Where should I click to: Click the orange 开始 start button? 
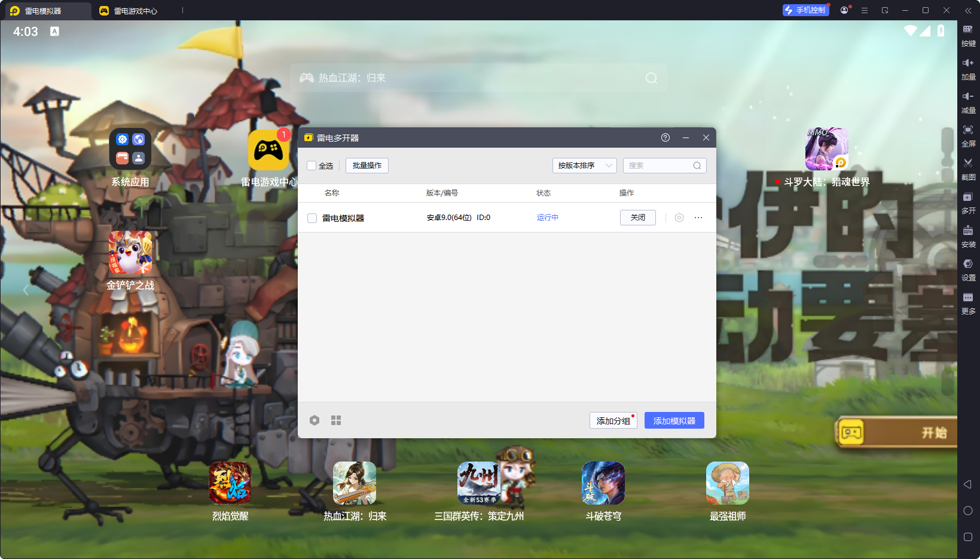896,432
